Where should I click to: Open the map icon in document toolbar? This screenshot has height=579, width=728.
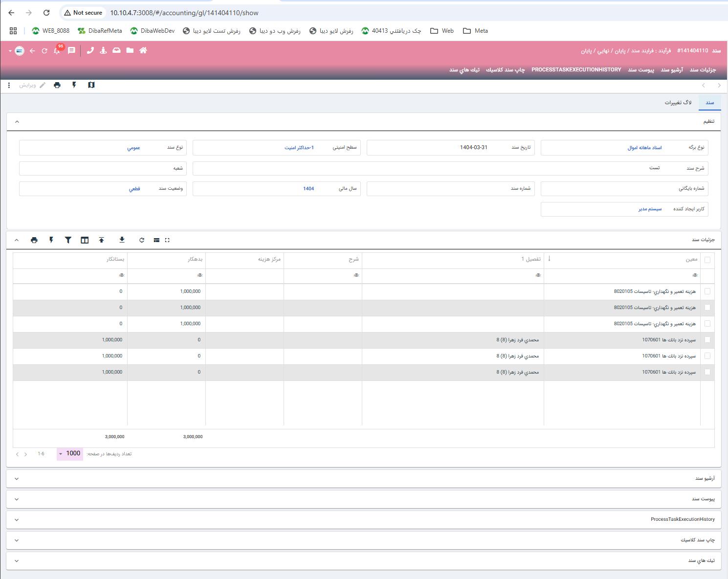[x=91, y=85]
